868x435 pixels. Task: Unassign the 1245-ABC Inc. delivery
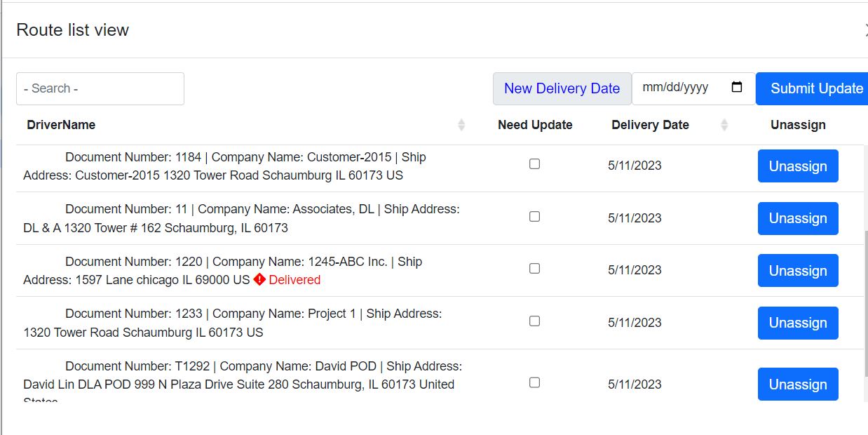coord(798,271)
